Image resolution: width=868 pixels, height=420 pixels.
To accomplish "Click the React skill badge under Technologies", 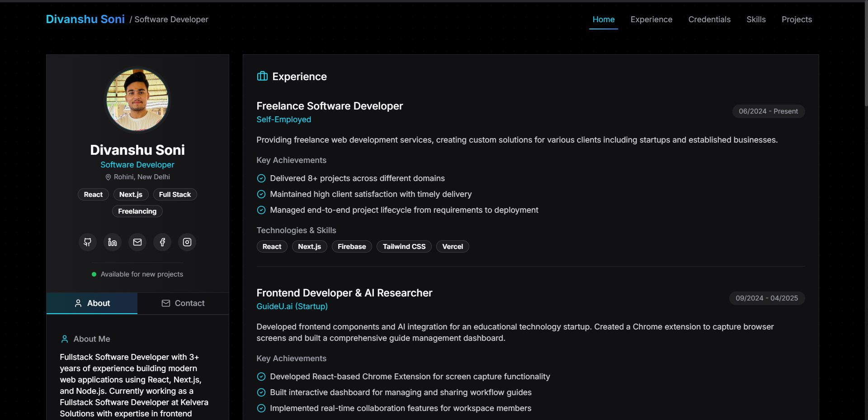I will click(272, 247).
